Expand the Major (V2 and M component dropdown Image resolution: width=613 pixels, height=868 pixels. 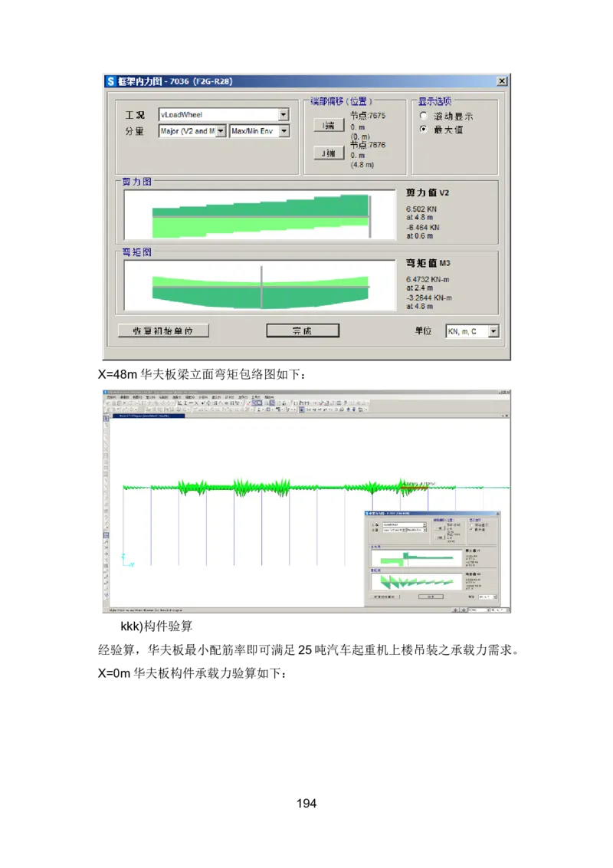221,131
